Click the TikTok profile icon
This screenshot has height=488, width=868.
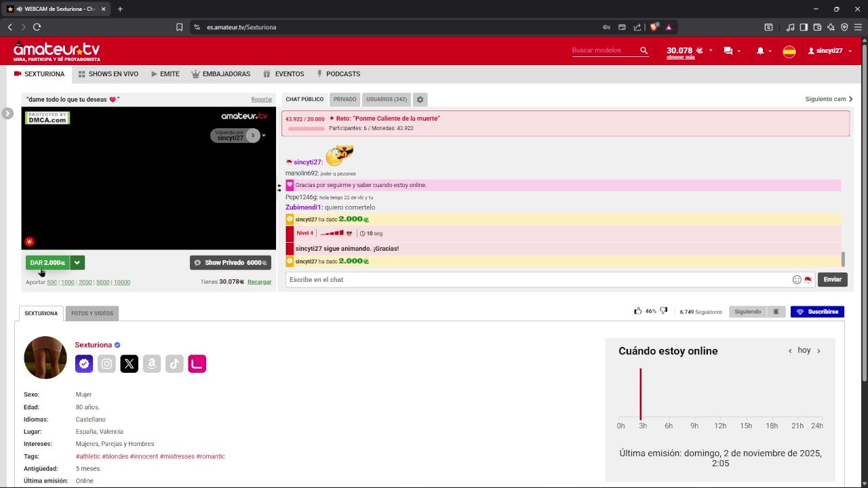(x=174, y=364)
